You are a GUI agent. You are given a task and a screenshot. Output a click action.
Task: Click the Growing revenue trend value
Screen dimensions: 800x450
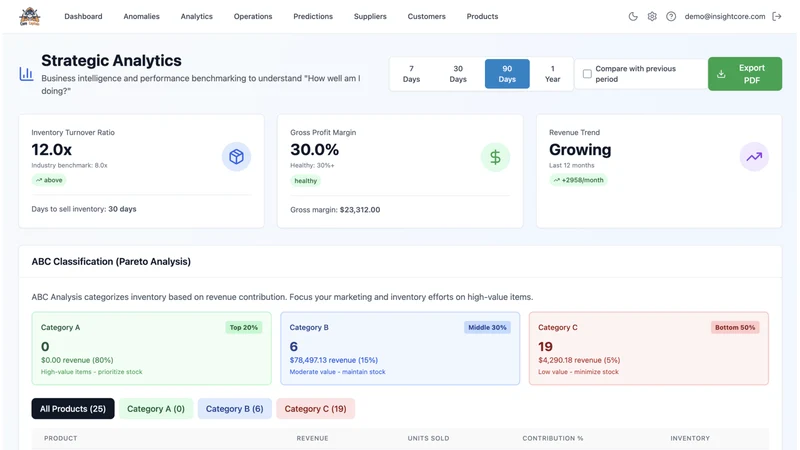580,149
